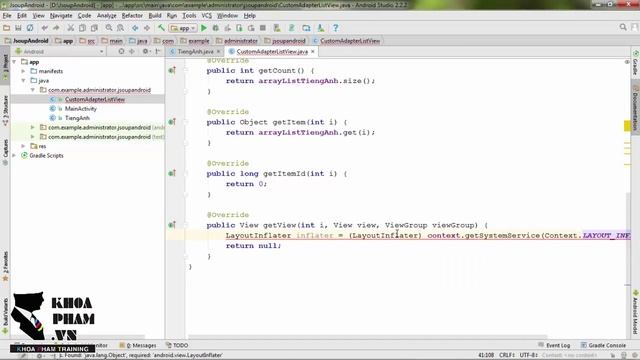Collapse the app module tree node
Screen dimensions: 640x360
coord(15,62)
